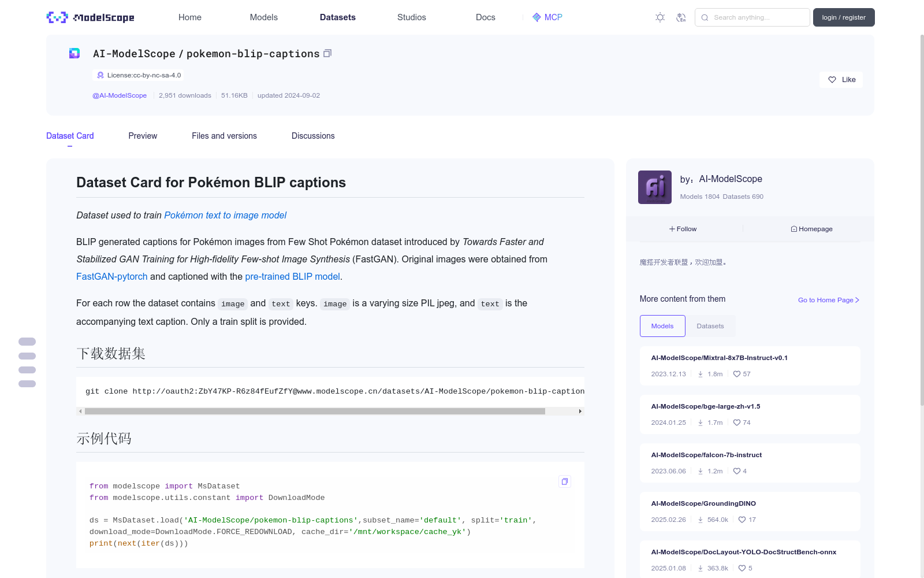Select the Models tab under More content
Image resolution: width=924 pixels, height=578 pixels.
tap(662, 326)
